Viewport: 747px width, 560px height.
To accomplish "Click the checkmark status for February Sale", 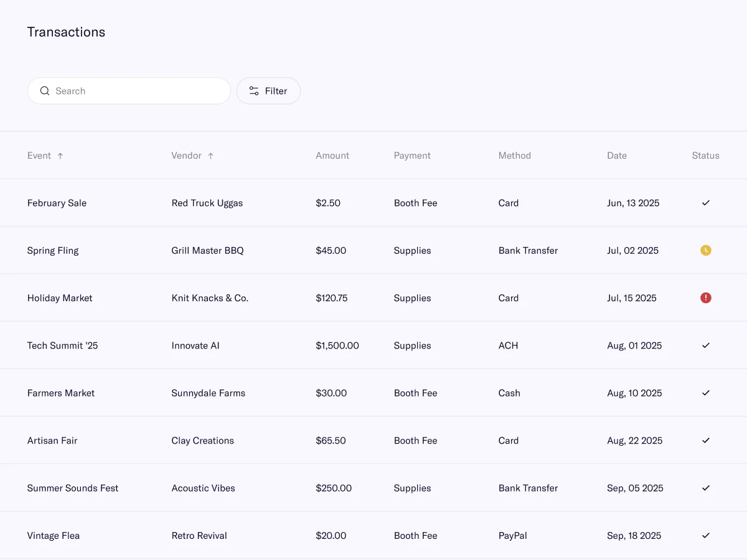I will click(x=706, y=203).
